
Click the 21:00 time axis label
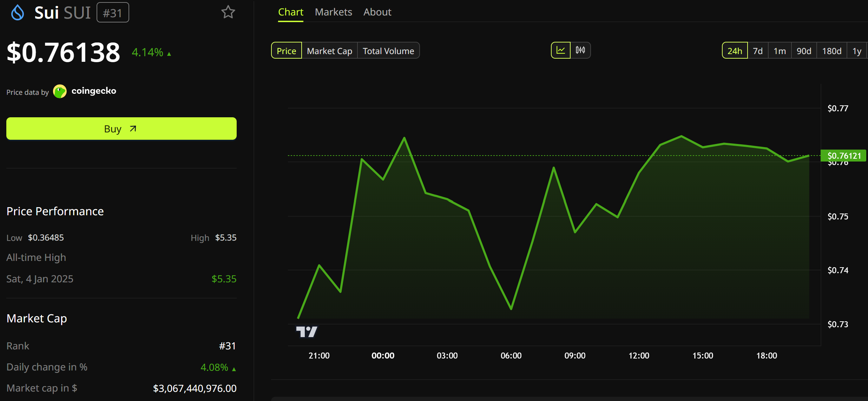tap(319, 356)
